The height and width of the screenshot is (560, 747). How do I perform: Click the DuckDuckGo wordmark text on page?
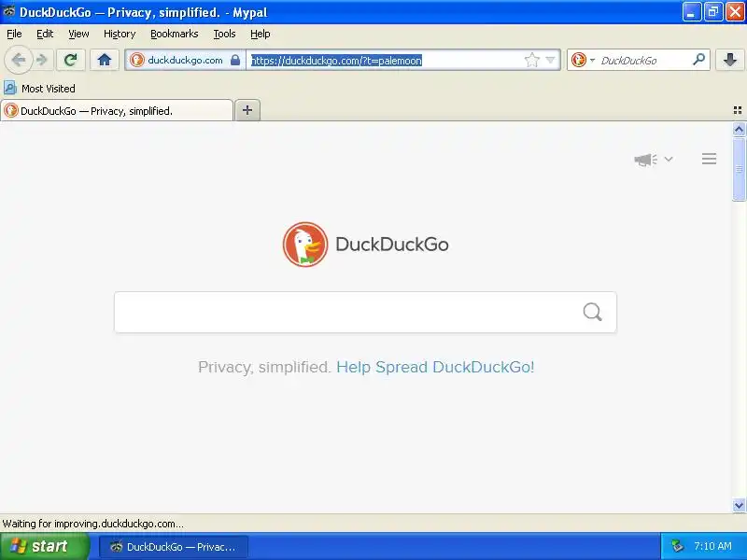coord(392,245)
